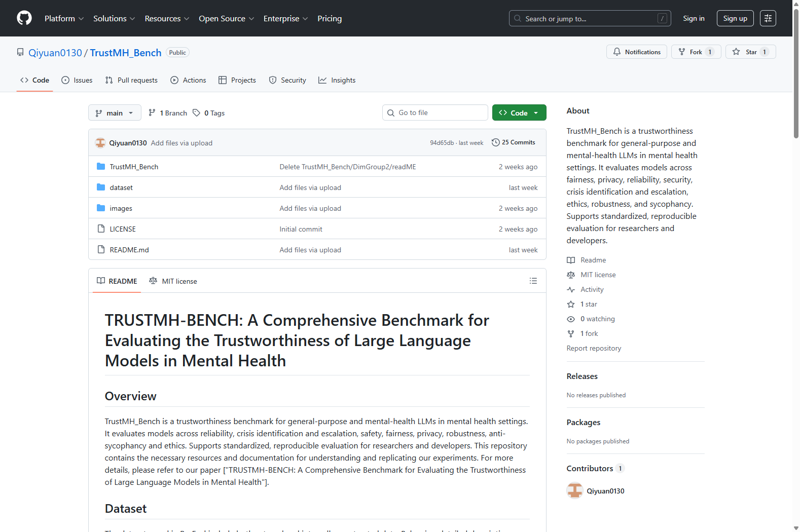Image resolution: width=800 pixels, height=532 pixels.
Task: Go to the GitHub homepage logo
Action: (24, 18)
